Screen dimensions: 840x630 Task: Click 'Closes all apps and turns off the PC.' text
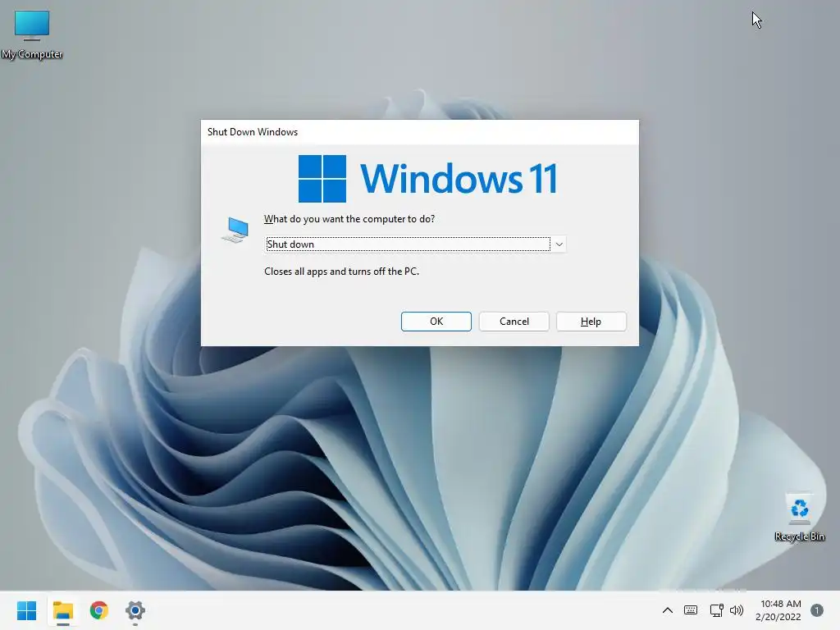[x=341, y=272]
